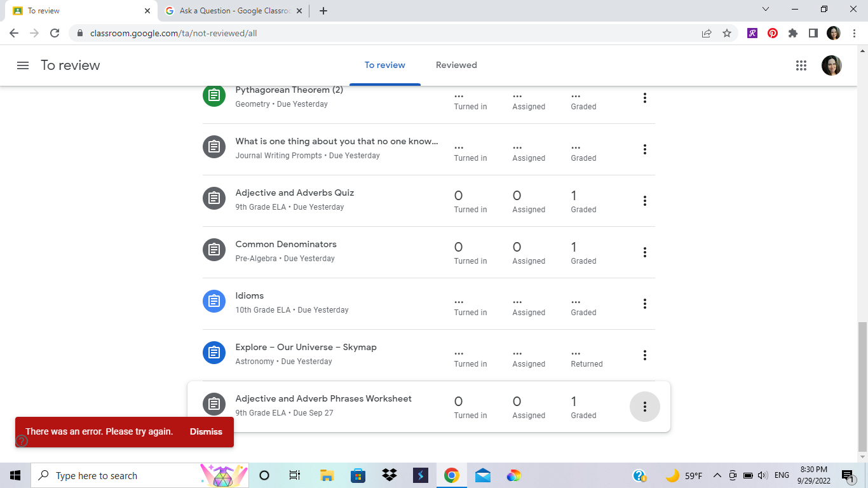Open the Adjective and Adverbs Quiz assignment
The image size is (868, 488).
(x=295, y=193)
